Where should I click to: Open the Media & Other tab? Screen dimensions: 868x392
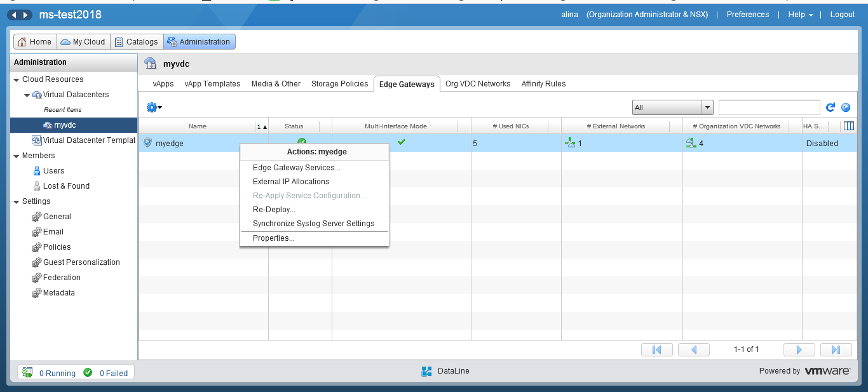click(276, 84)
